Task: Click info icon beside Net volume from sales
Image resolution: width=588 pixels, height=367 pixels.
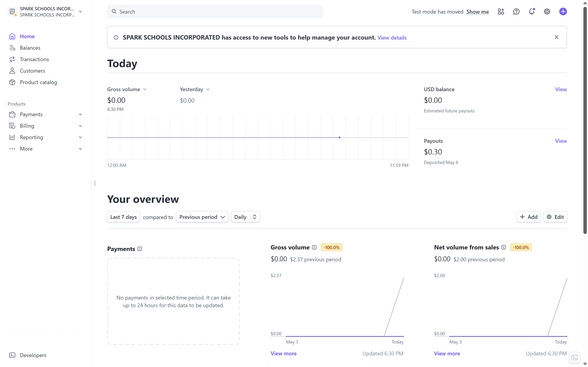Action: 503,247
